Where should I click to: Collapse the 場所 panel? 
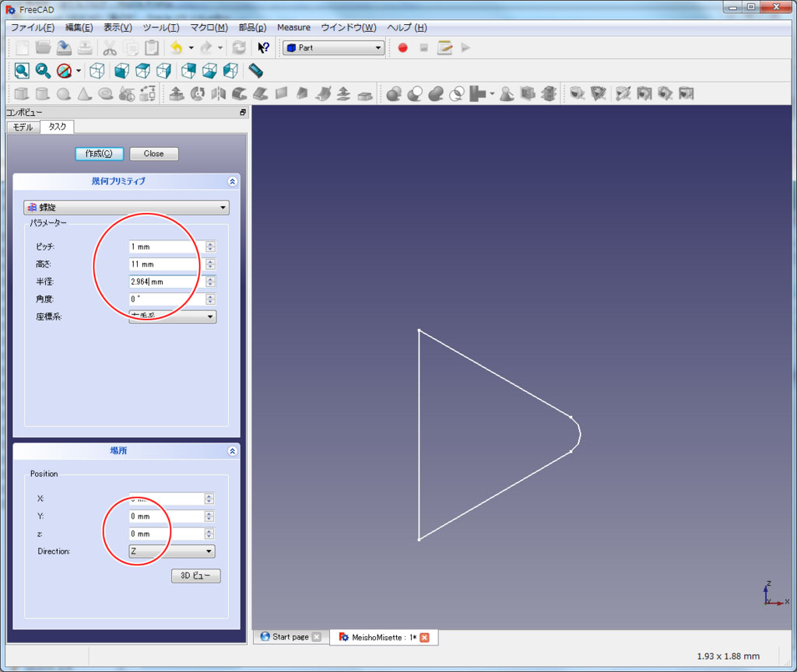[232, 451]
